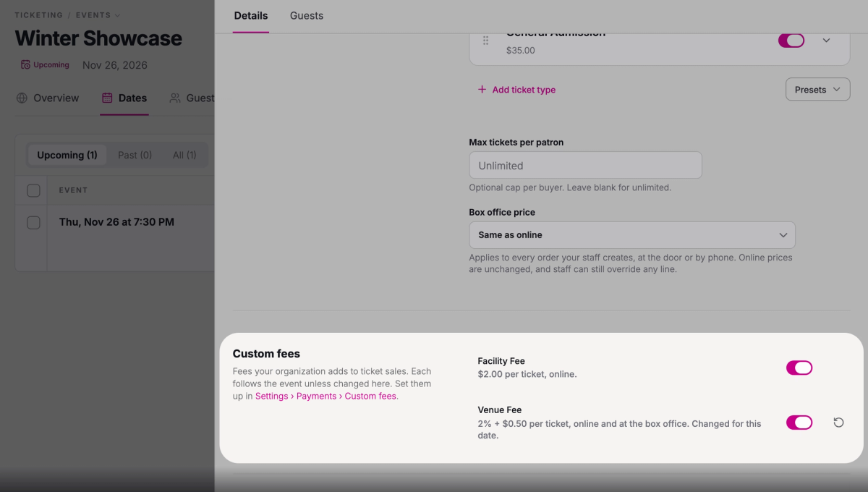Show All (1) dates filter
This screenshot has height=492, width=868.
184,155
